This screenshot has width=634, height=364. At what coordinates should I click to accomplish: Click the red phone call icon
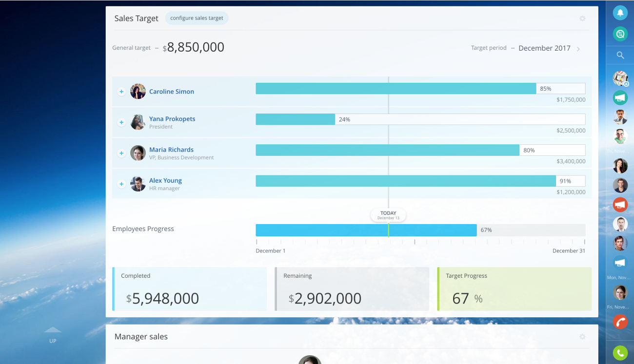pyautogui.click(x=620, y=322)
